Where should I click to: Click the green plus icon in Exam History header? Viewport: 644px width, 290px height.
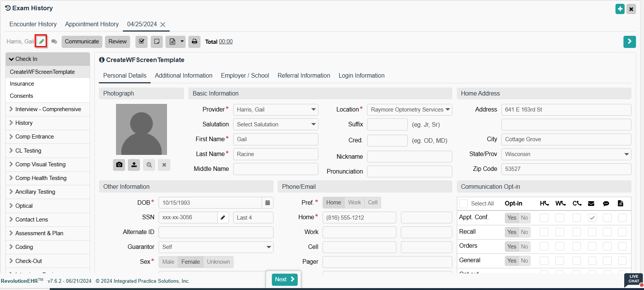click(x=620, y=9)
